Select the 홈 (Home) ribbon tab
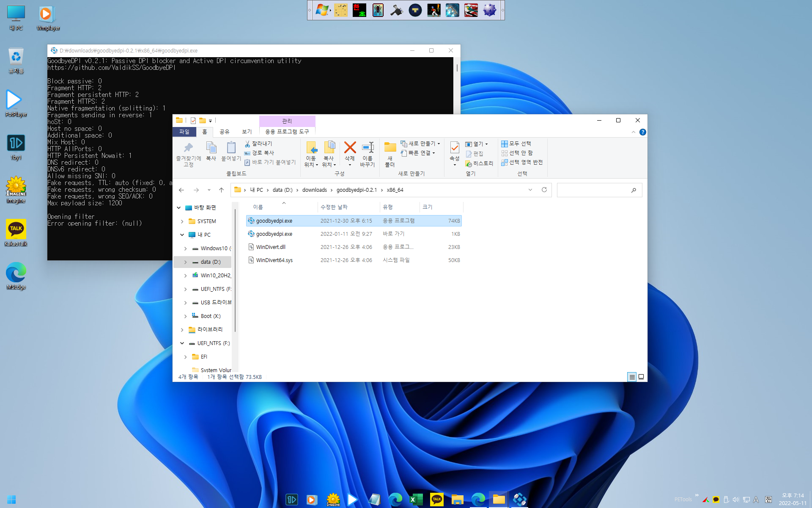The height and width of the screenshot is (508, 812). point(205,132)
